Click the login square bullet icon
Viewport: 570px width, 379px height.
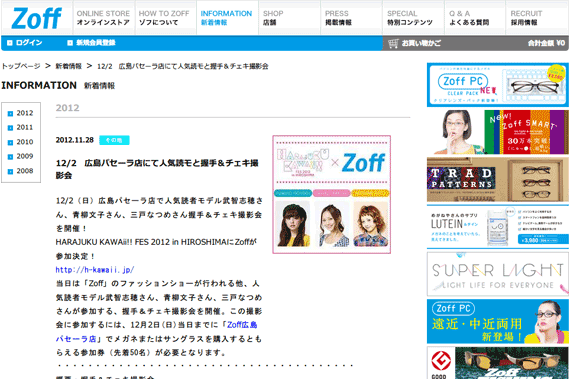point(10,43)
